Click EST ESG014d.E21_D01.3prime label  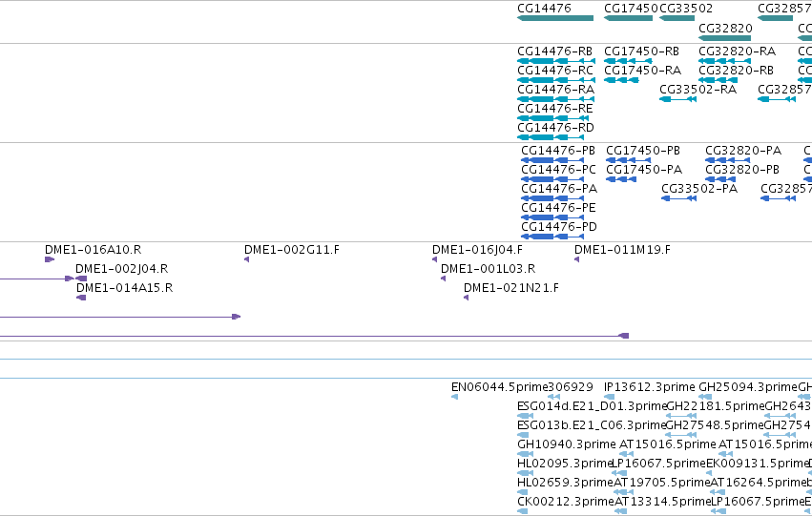point(592,406)
